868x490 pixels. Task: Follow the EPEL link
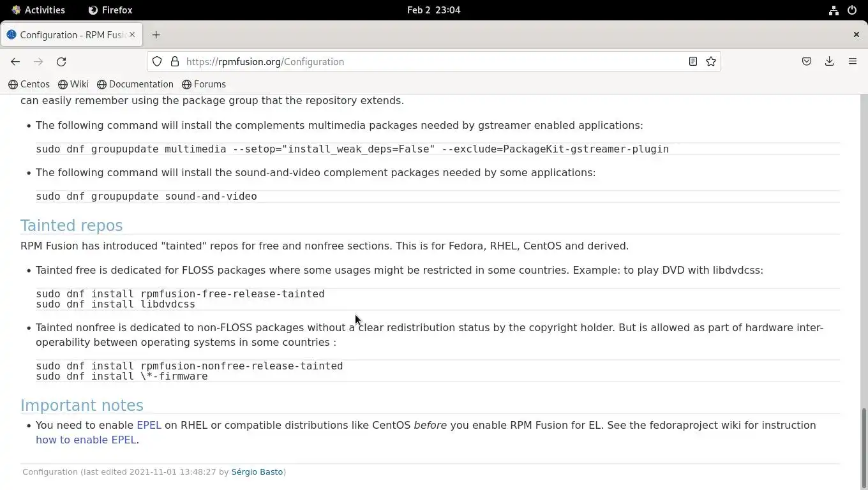click(149, 425)
